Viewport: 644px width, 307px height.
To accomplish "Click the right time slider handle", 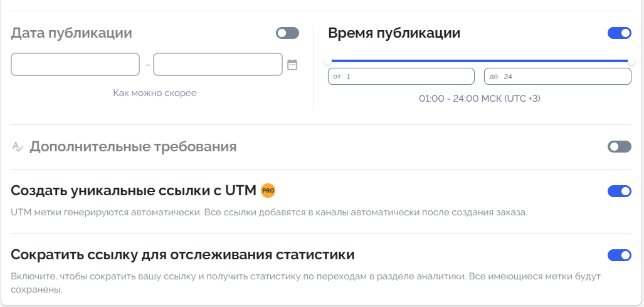I will pyautogui.click(x=631, y=61).
